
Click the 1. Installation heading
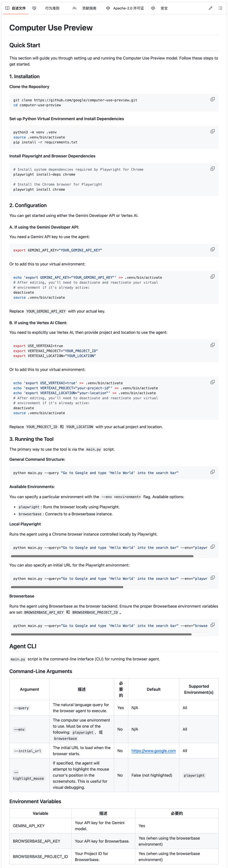(25, 77)
